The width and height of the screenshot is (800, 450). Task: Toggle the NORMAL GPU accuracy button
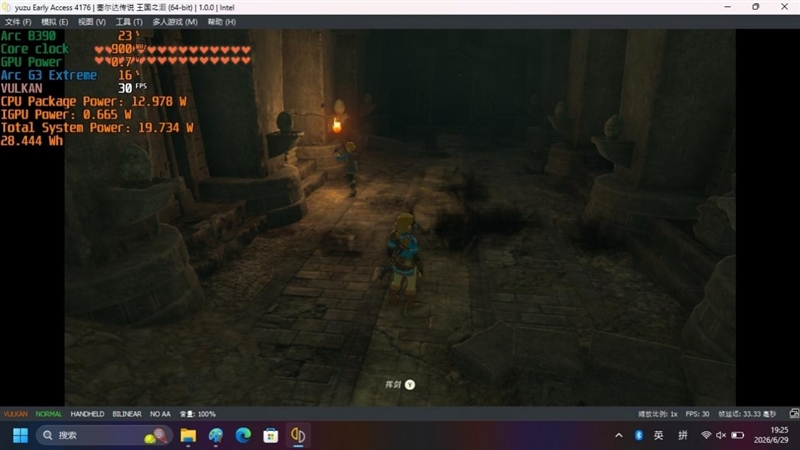click(x=48, y=414)
